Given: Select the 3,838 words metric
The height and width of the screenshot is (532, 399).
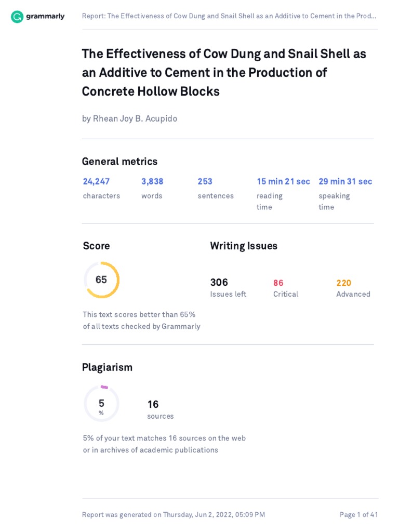Looking at the screenshot, I should (152, 182).
